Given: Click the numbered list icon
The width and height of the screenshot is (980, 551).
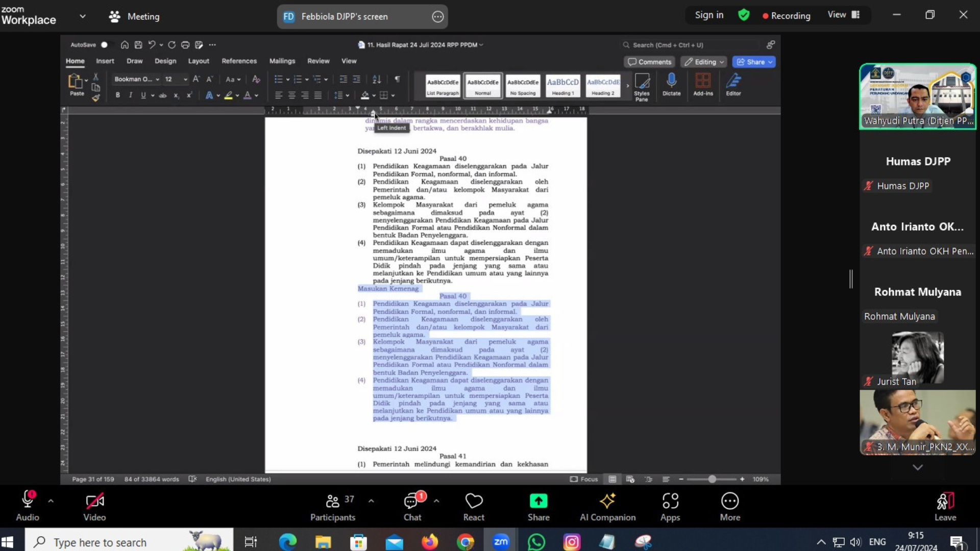Looking at the screenshot, I should tap(298, 80).
